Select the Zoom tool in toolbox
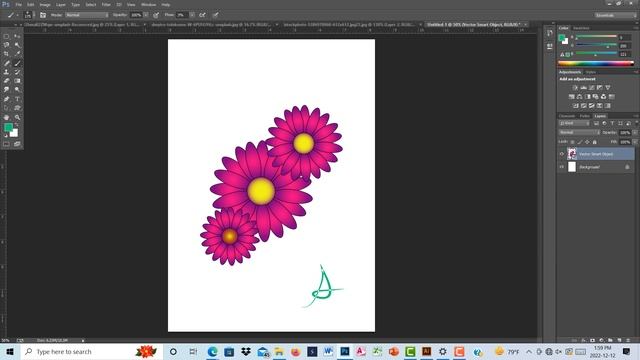This screenshot has width=640, height=360. [17, 118]
